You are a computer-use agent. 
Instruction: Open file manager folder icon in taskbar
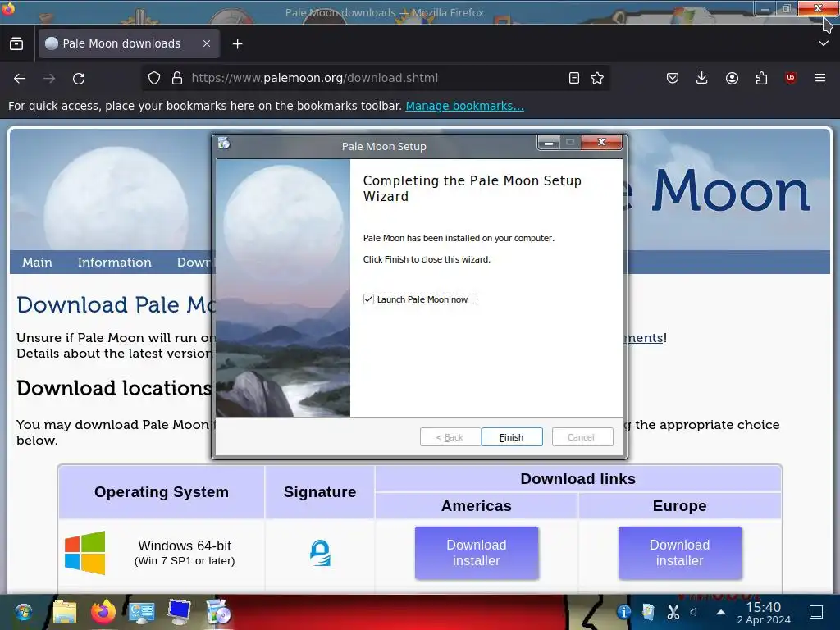(x=65, y=612)
